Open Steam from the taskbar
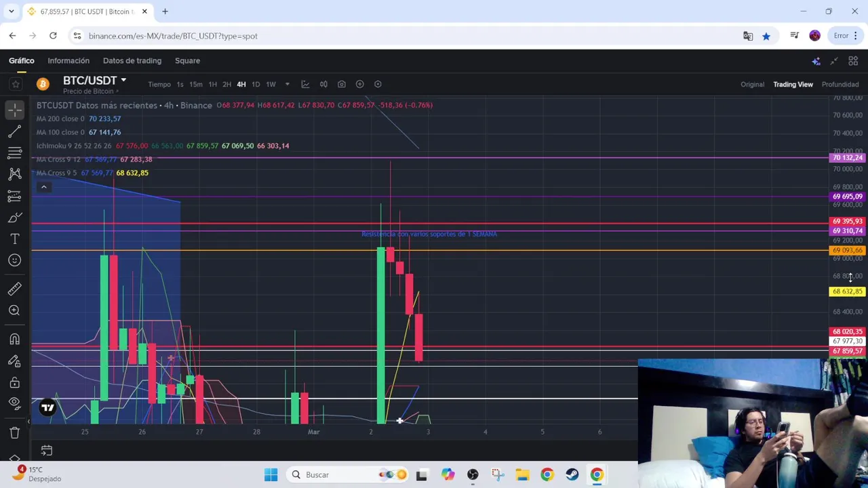868x488 pixels. 572,474
